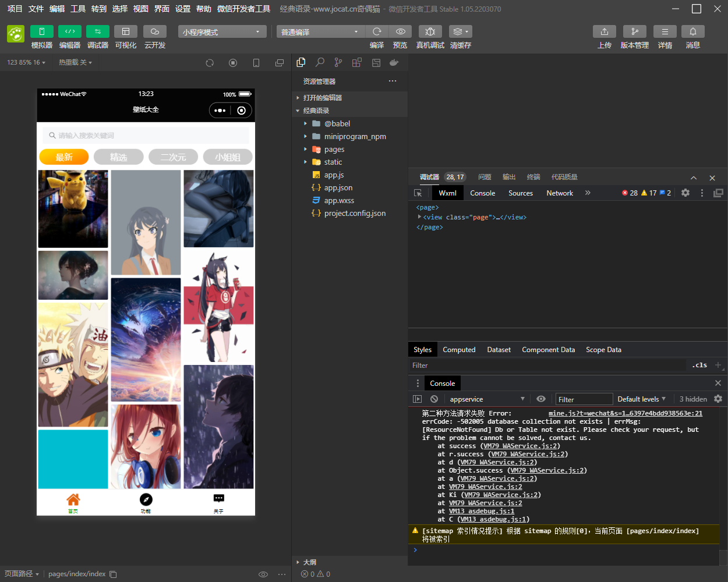This screenshot has width=728, height=582.
Task: Open Version Management (版本管理)
Action: pyautogui.click(x=635, y=31)
